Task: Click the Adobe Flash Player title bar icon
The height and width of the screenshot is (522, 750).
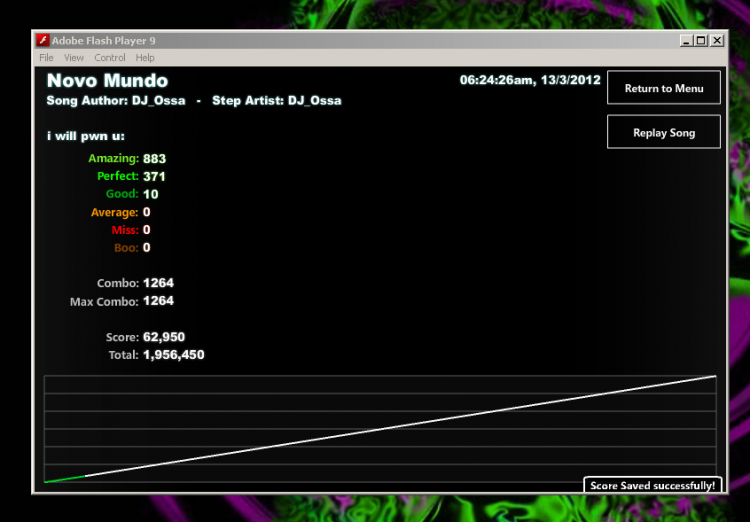Action: 43,40
